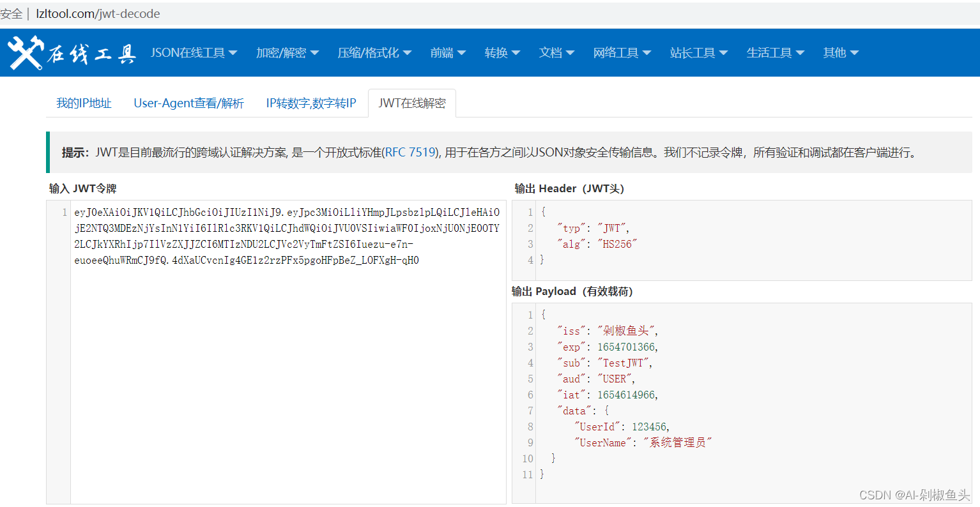Click the first line of the JWT token
The width and height of the screenshot is (980, 507).
[x=287, y=212]
